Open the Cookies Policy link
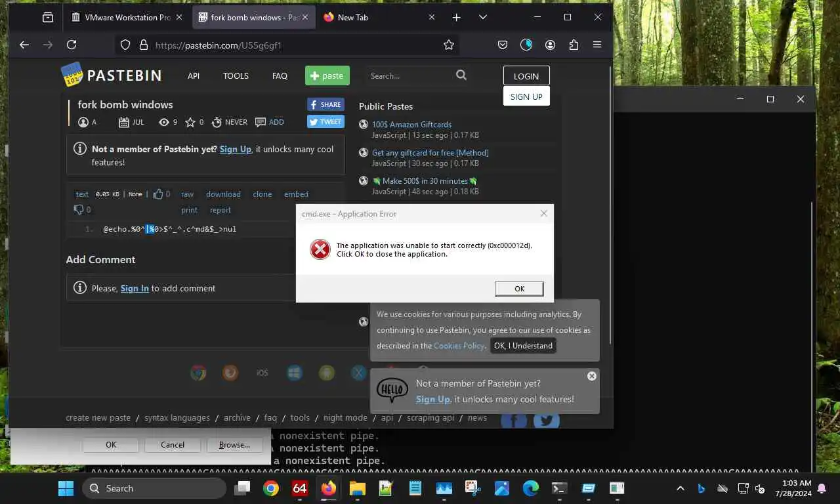The width and height of the screenshot is (840, 504). (x=459, y=346)
